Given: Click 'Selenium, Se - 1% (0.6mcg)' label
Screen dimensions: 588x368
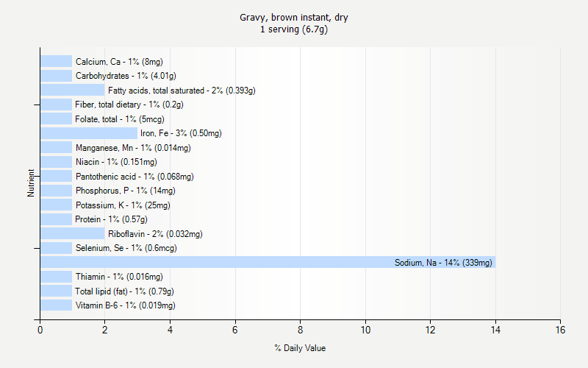Looking at the screenshot, I should (x=126, y=248).
